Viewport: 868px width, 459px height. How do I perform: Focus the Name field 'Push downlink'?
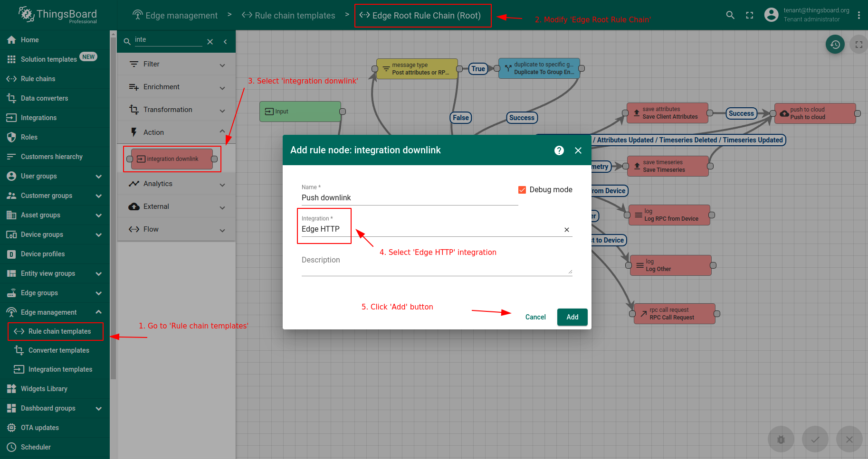(410, 197)
